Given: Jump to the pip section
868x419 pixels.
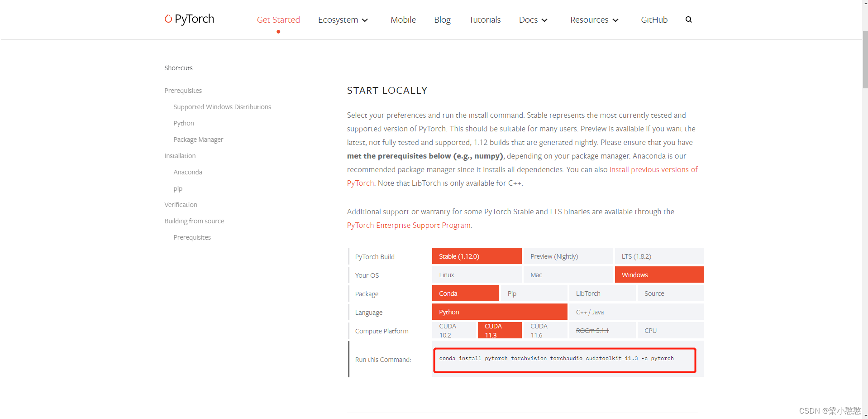Looking at the screenshot, I should coord(178,188).
